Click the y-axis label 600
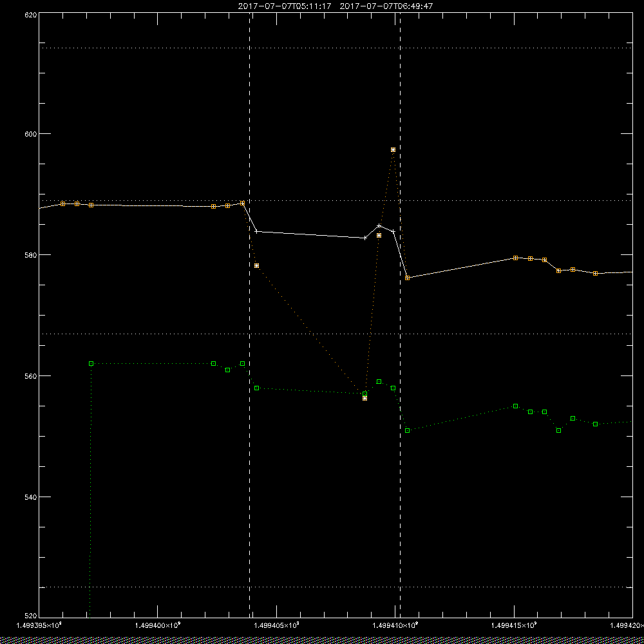Image resolution: width=644 pixels, height=644 pixels. click(31, 133)
